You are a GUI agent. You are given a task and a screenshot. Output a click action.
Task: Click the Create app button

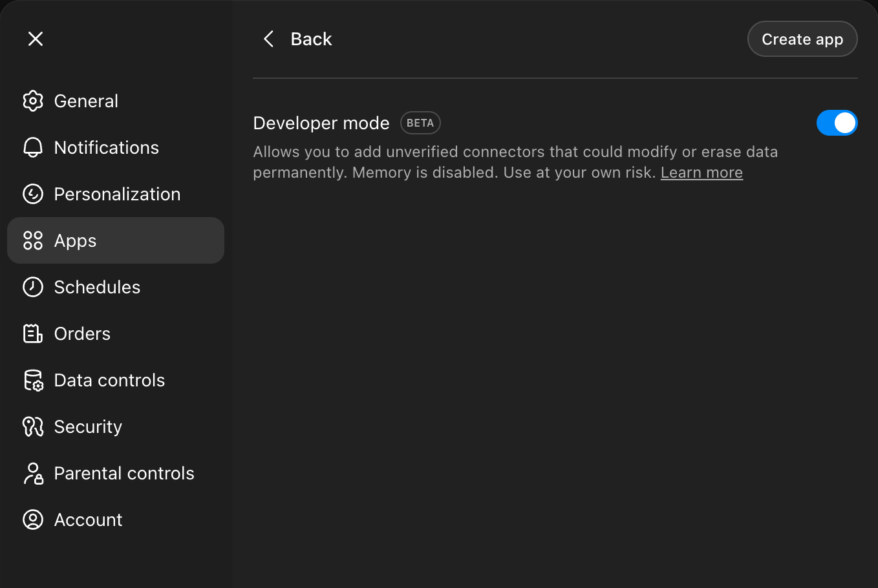[x=802, y=39]
